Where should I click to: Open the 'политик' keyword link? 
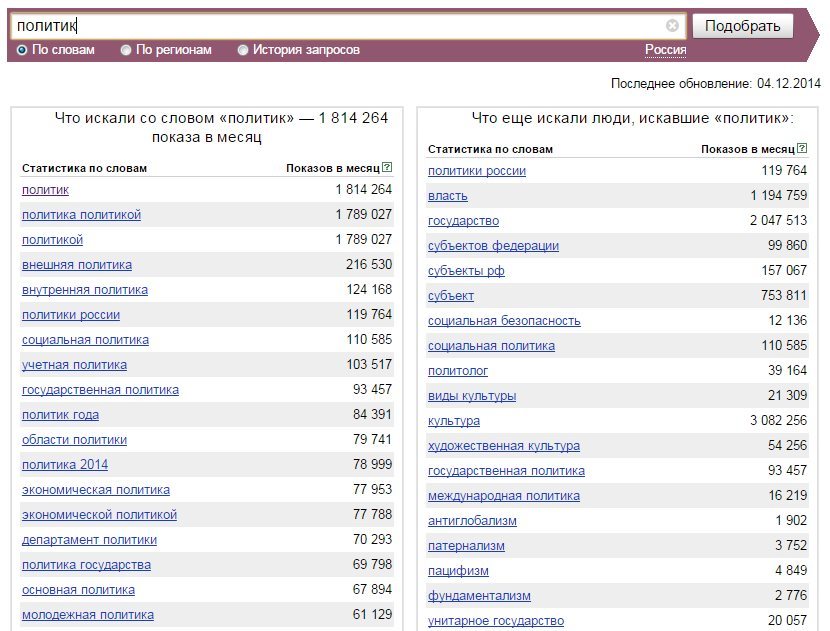point(46,190)
